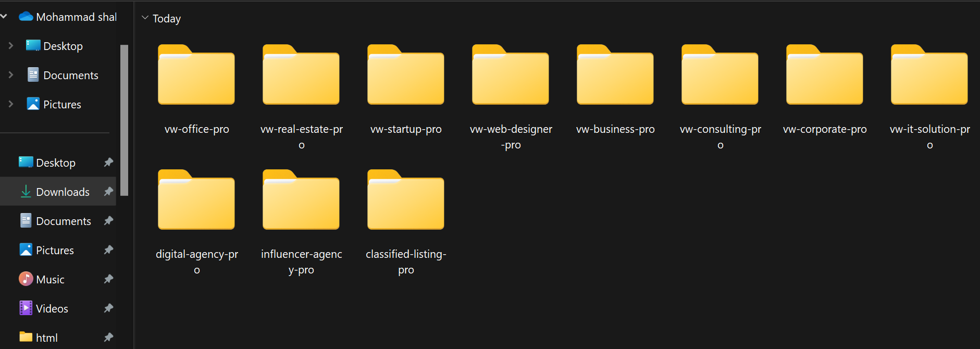Expand the OneDrive Desktop tree node arrow

(11, 46)
